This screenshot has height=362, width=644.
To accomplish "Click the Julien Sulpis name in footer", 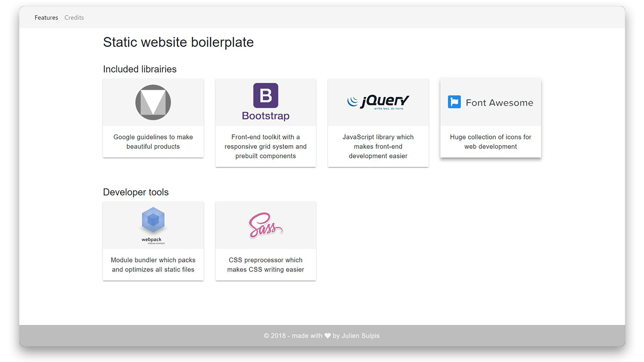I will 361,336.
